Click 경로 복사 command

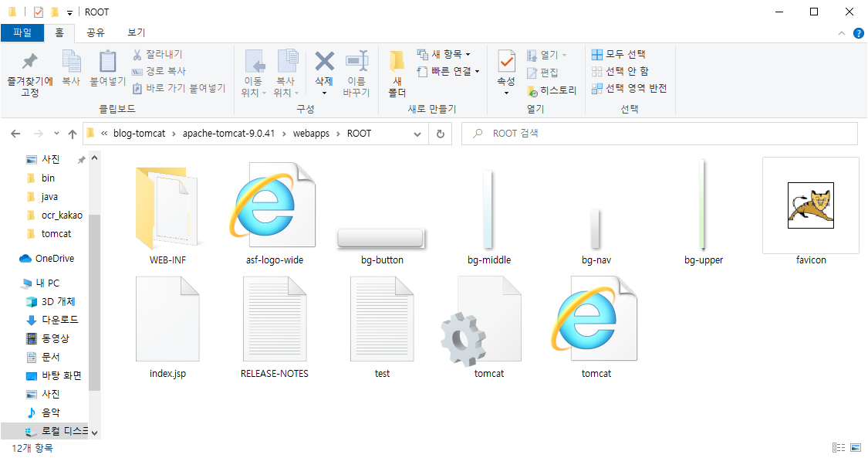click(159, 71)
